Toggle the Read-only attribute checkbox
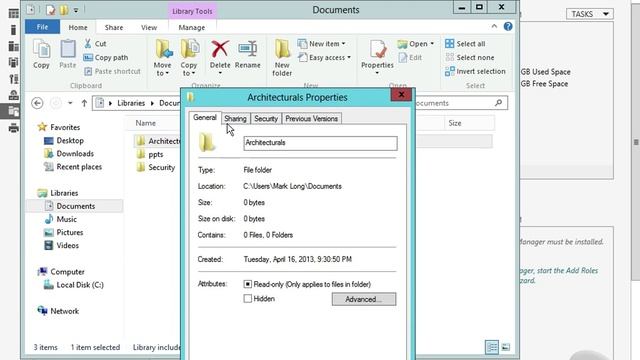Screen dimensions: 640x360 [247, 284]
